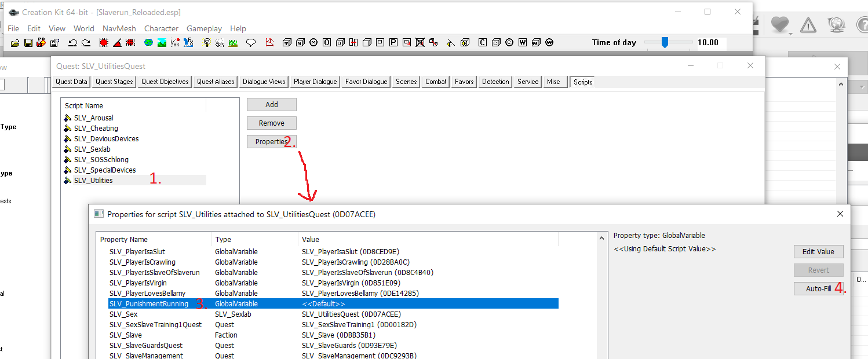Toggle grass display in the toolbar

coord(232,42)
